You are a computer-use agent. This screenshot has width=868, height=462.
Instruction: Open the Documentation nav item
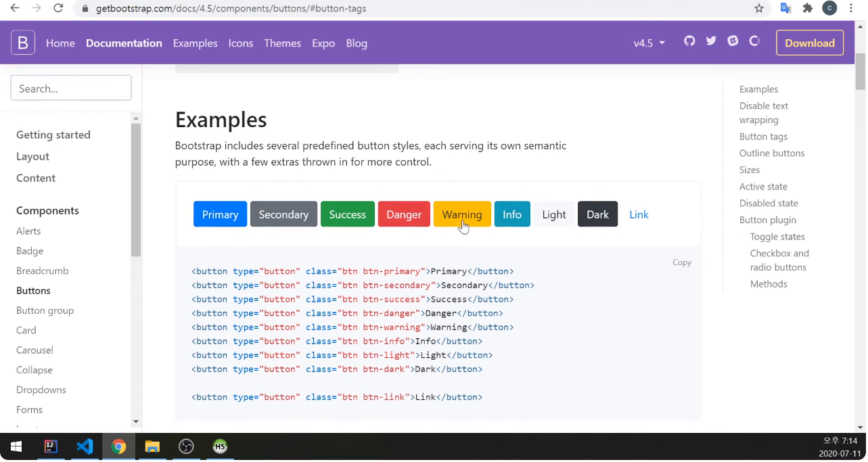click(x=124, y=43)
